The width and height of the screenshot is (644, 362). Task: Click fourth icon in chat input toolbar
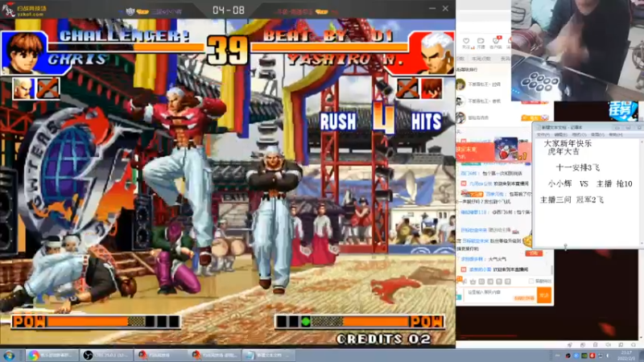(490, 282)
